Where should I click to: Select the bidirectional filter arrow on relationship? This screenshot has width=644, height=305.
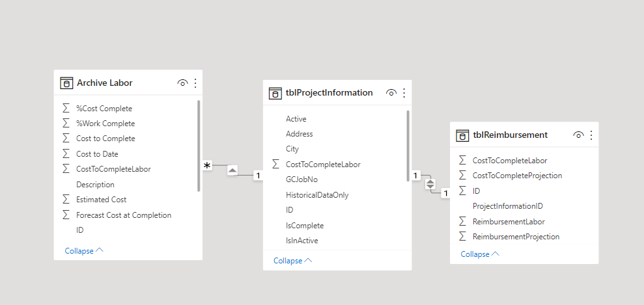coord(430,184)
